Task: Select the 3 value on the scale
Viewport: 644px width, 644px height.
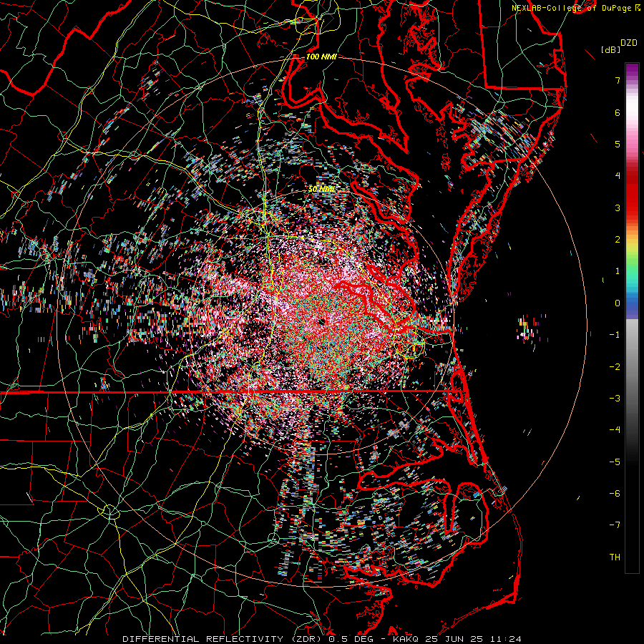Action: click(618, 208)
